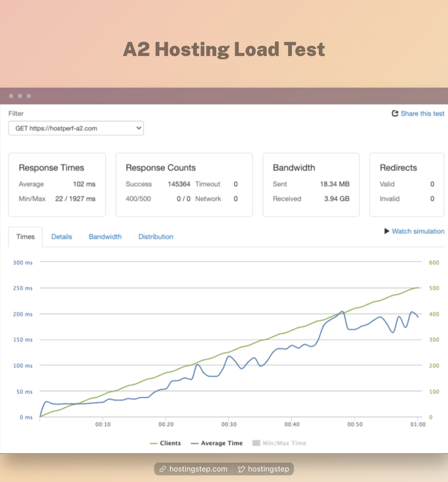Click the Share this test link
The image size is (448, 482).
pos(422,113)
